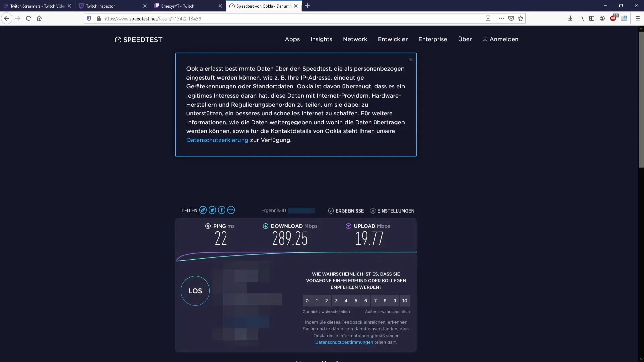Open the Firefox hamburger menu

pos(638,19)
